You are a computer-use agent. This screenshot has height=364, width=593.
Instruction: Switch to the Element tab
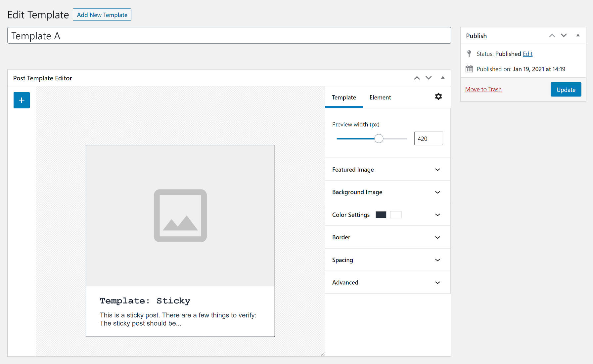click(x=380, y=97)
